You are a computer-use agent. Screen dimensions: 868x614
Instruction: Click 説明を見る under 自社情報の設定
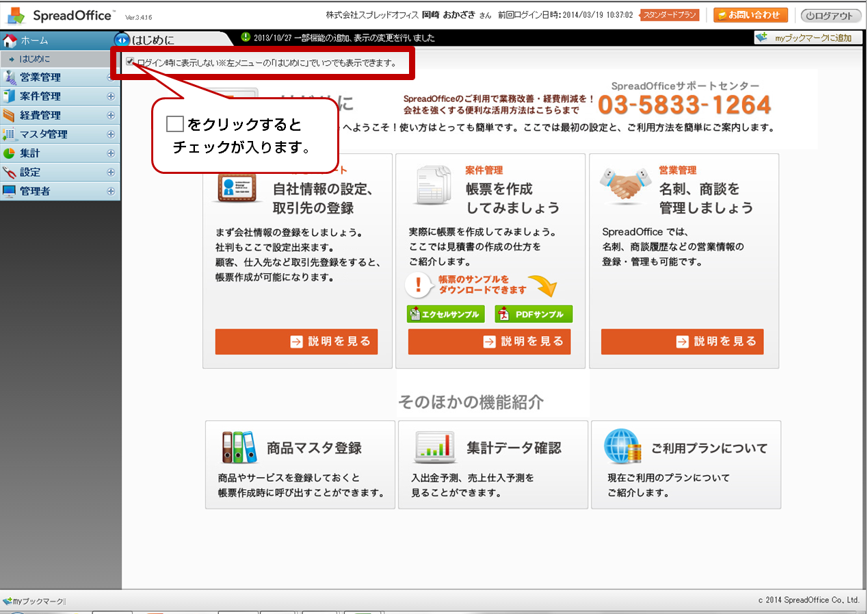(x=296, y=342)
